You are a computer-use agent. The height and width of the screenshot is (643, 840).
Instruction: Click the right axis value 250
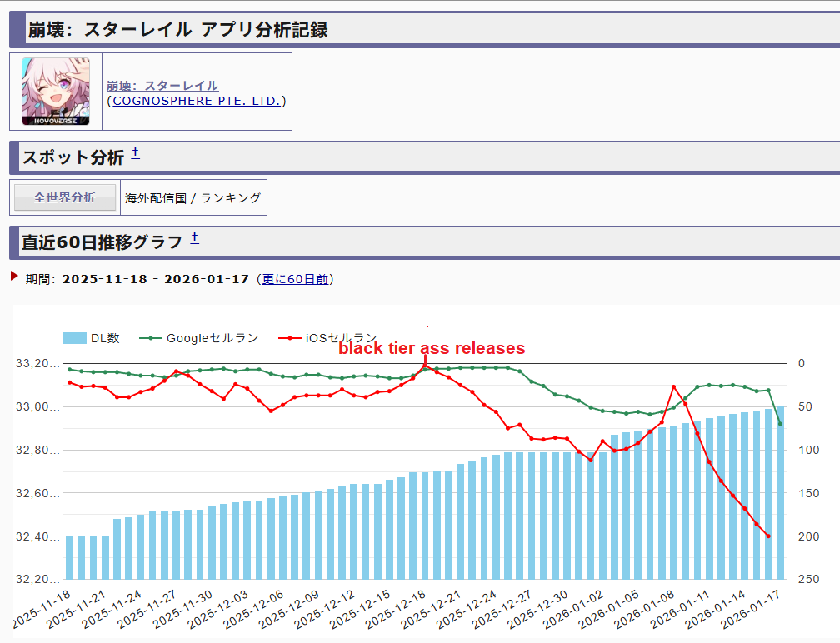(808, 580)
